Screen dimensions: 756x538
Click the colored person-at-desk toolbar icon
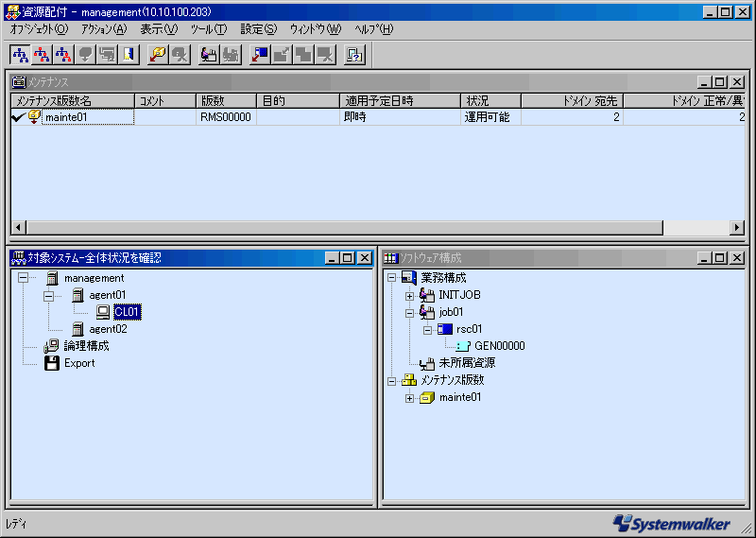pyautogui.click(x=209, y=55)
